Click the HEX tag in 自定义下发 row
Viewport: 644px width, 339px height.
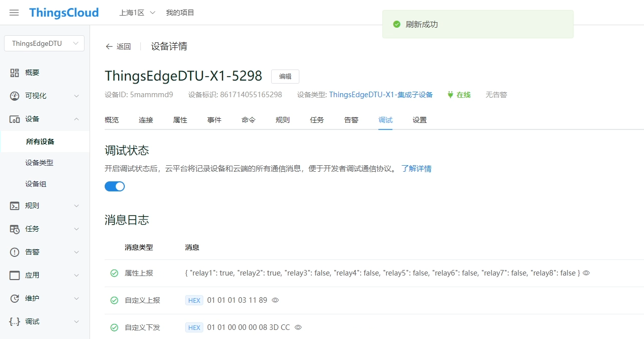pos(194,327)
